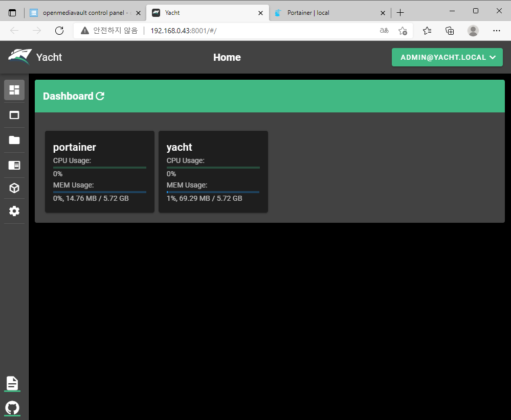Click '0%, 14.76 MB / 5.72 GB' text

(x=91, y=198)
